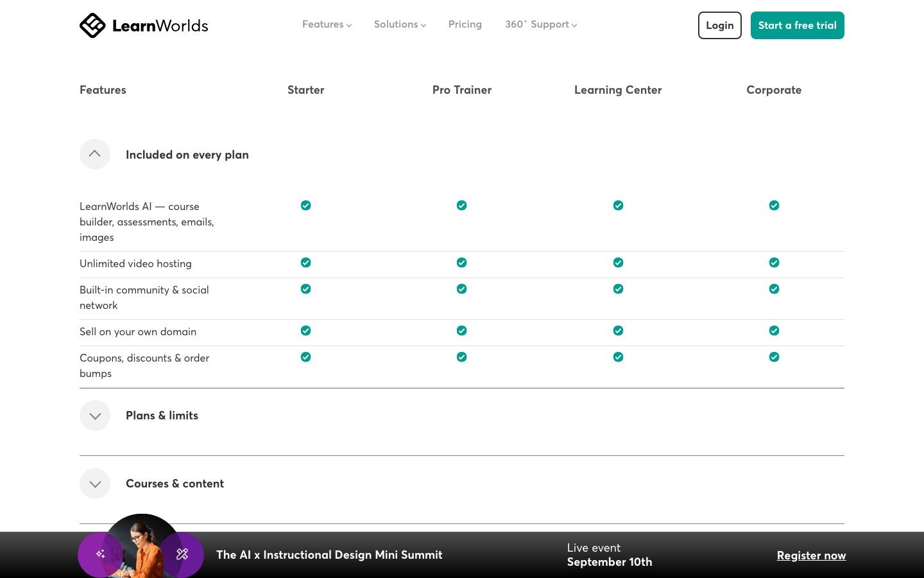Click the Pro Trainer column header
The image size is (924, 578).
point(462,90)
